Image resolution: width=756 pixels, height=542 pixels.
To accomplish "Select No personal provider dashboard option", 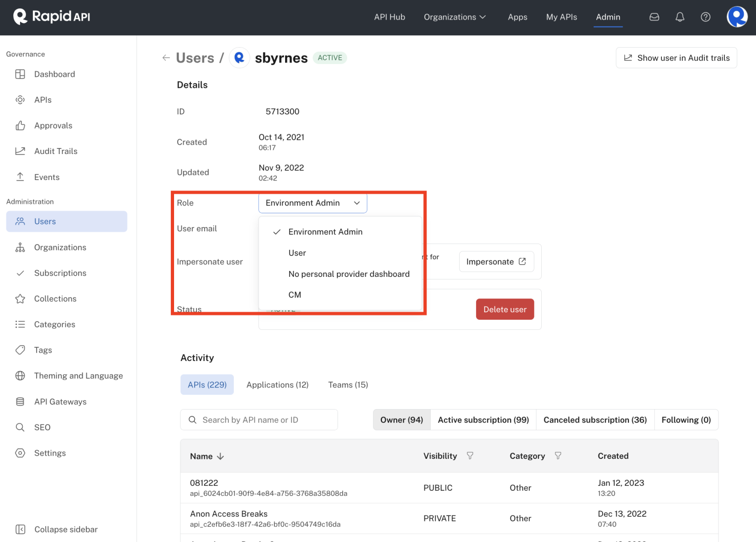I will 340,274.
